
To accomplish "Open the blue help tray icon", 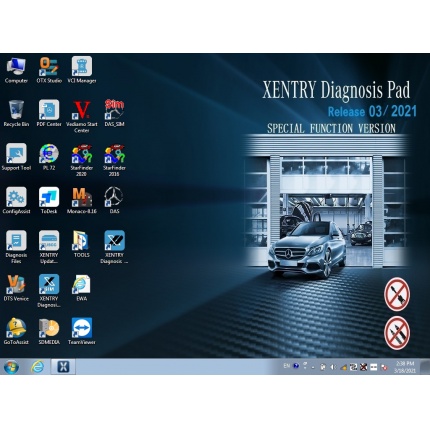I will coord(296,366).
